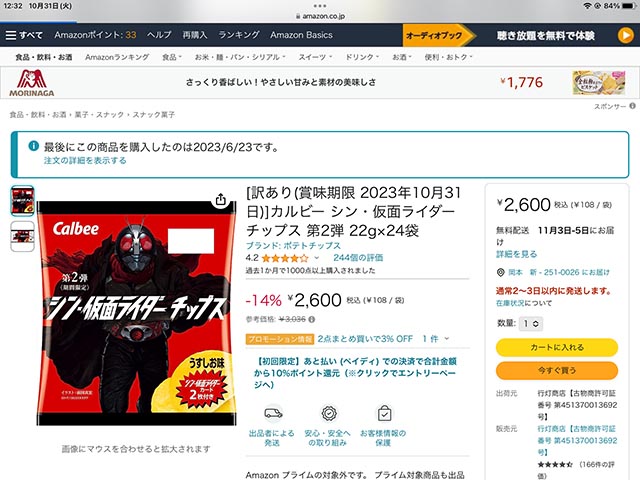
Task: Click the delivery truck icon 出品者による発送
Action: point(273,413)
